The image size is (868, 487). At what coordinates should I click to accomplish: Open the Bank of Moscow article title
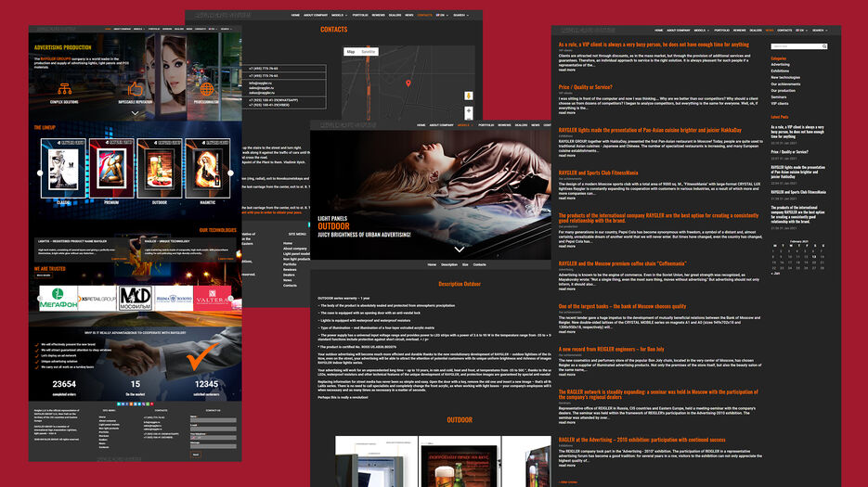click(622, 306)
